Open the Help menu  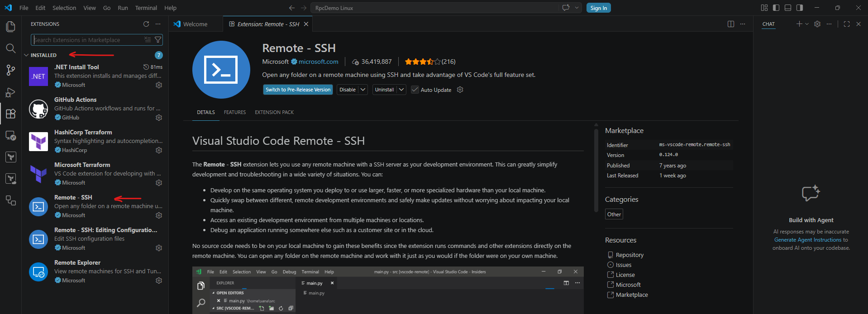[170, 8]
